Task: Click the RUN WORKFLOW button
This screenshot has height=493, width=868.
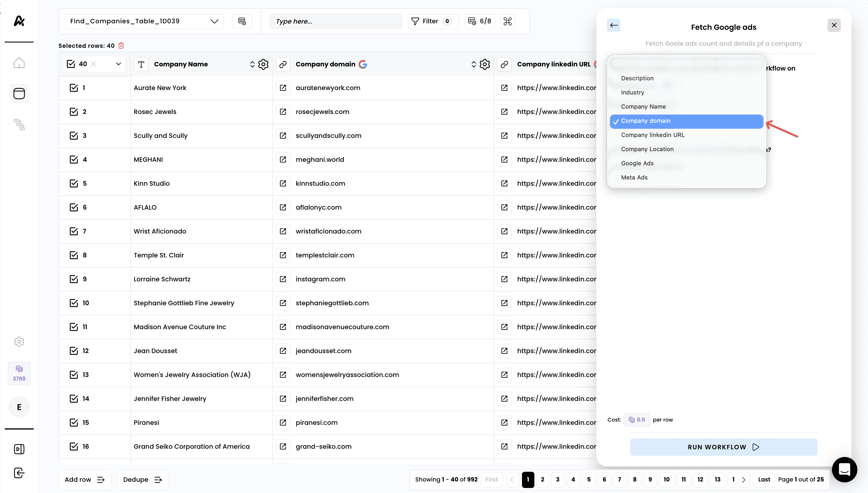Action: 723,447
